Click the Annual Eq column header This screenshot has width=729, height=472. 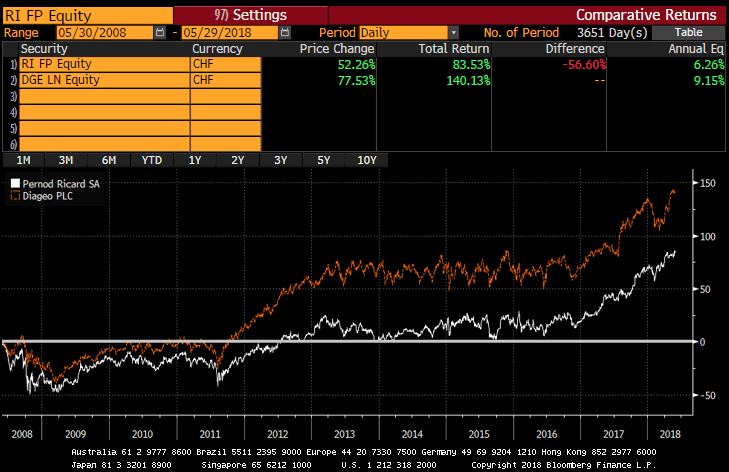pyautogui.click(x=696, y=49)
